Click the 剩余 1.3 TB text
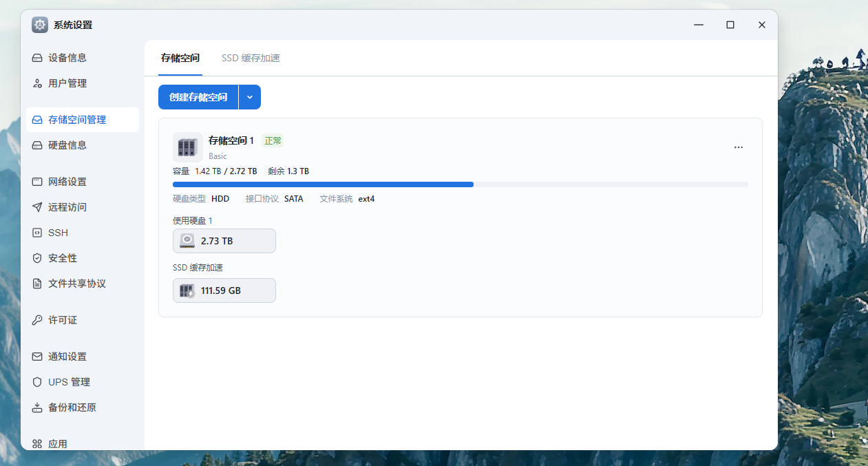The height and width of the screenshot is (466, 868). (288, 171)
